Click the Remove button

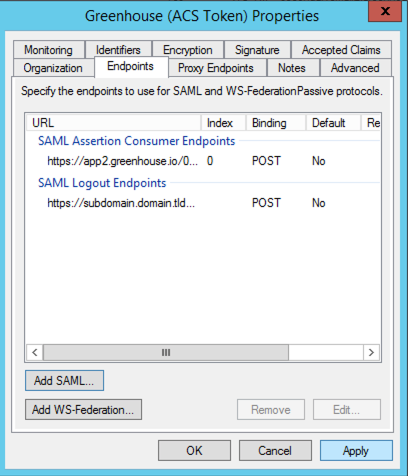pyautogui.click(x=271, y=410)
